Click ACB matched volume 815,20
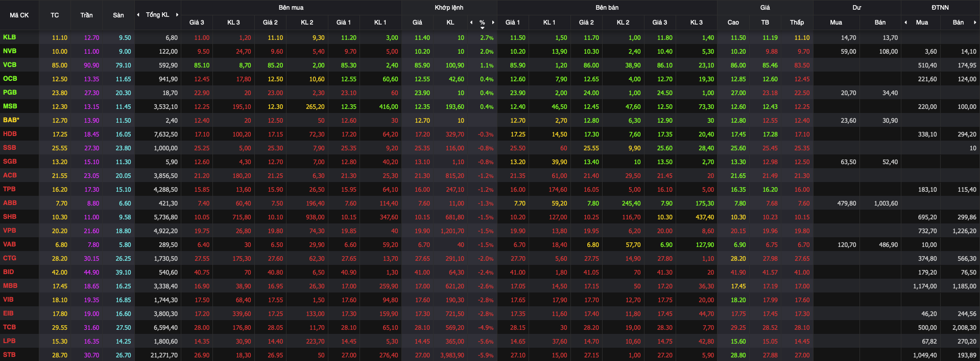This screenshot has height=361, width=980. coord(455,176)
